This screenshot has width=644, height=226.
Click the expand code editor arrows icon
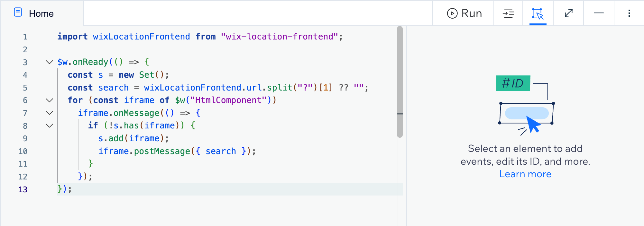click(568, 13)
